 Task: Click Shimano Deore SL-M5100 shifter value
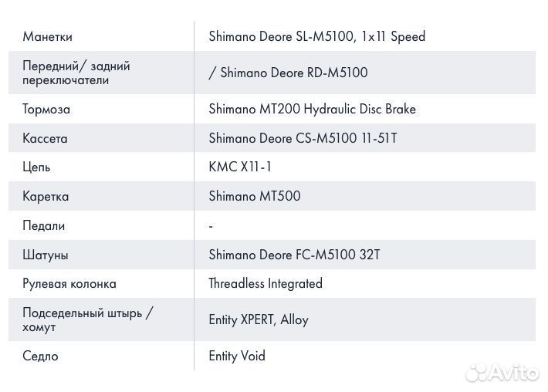[316, 37]
